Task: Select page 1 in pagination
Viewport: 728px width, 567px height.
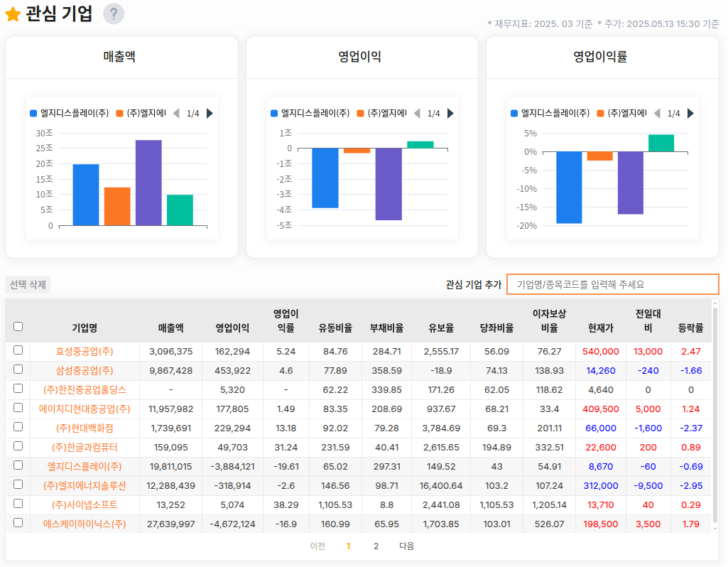Action: click(348, 546)
